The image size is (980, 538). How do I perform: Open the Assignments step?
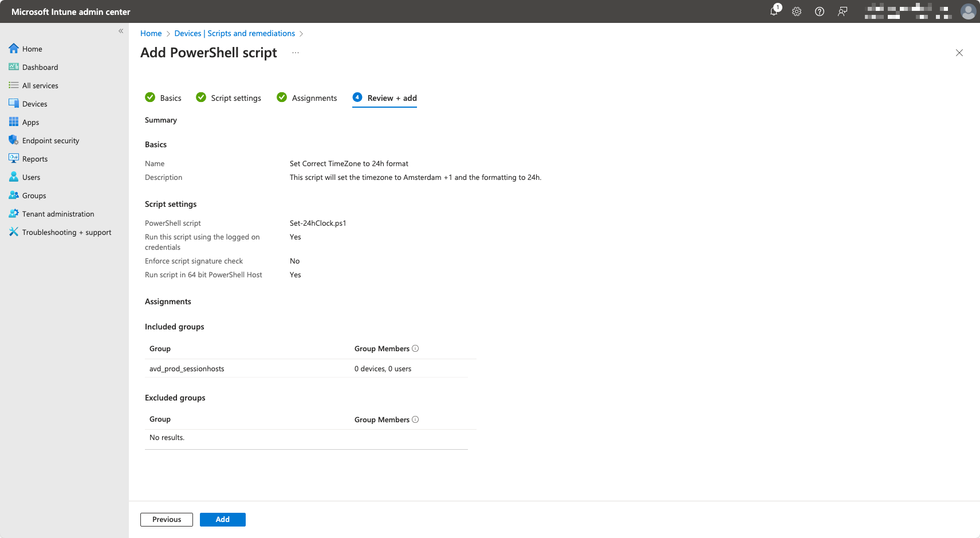[314, 98]
